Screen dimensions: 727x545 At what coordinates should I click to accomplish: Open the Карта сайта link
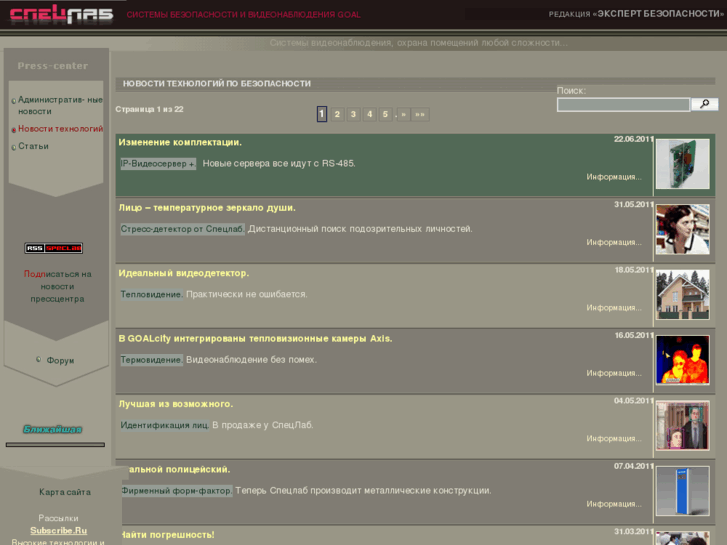[x=65, y=492]
